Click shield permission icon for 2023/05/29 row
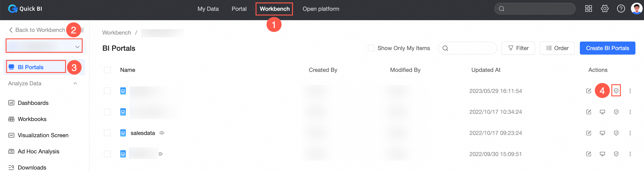This screenshot has width=644, height=172. [616, 91]
